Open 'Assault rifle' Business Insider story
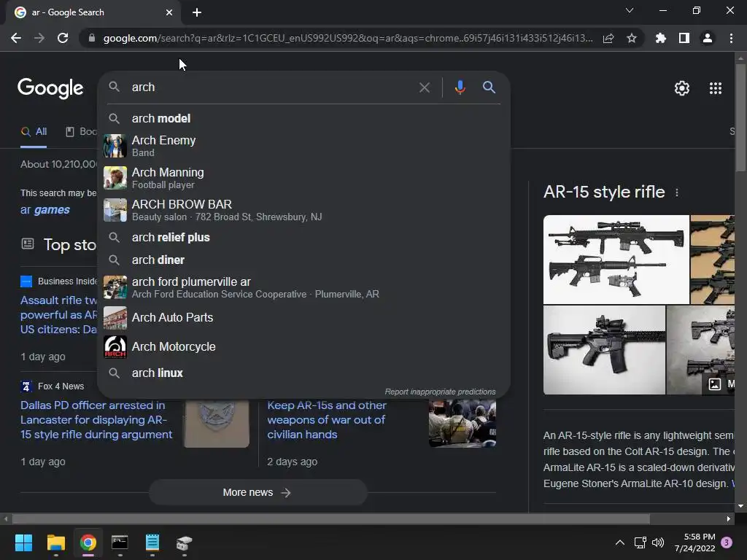747x560 pixels. 58,315
